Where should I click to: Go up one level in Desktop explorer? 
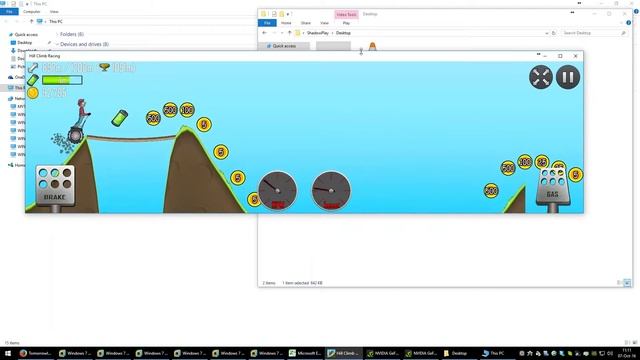[289, 33]
